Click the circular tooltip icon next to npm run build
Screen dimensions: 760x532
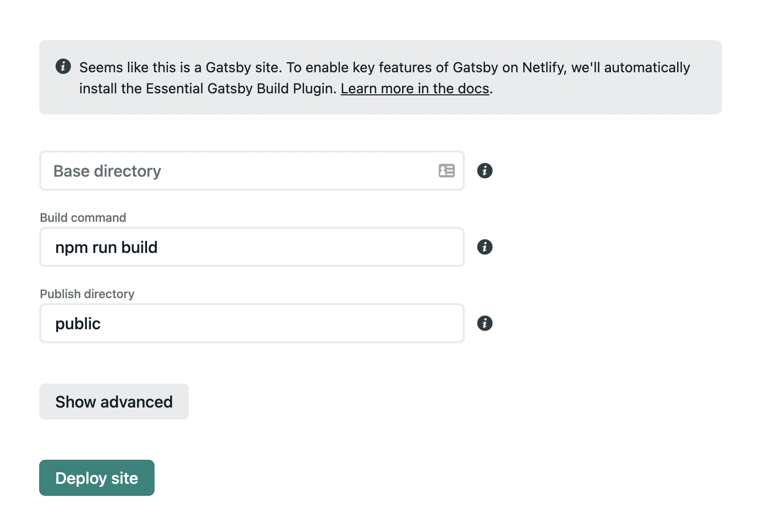[x=484, y=247]
